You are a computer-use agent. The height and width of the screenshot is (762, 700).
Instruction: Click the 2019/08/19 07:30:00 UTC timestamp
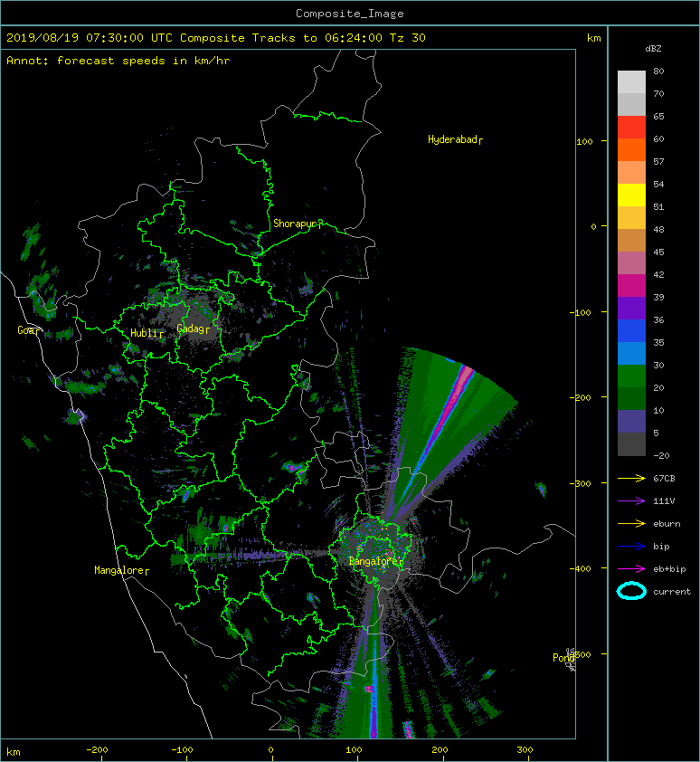(90, 38)
